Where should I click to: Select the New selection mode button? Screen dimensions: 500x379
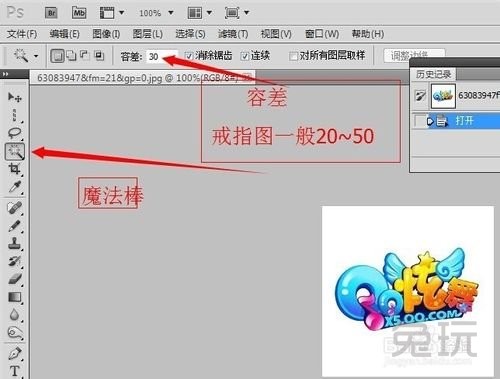click(x=57, y=56)
